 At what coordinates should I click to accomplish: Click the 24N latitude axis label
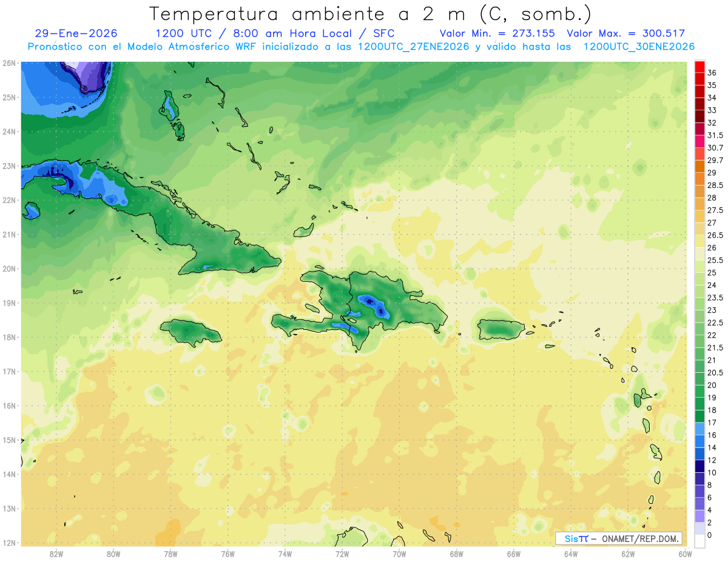click(x=9, y=132)
